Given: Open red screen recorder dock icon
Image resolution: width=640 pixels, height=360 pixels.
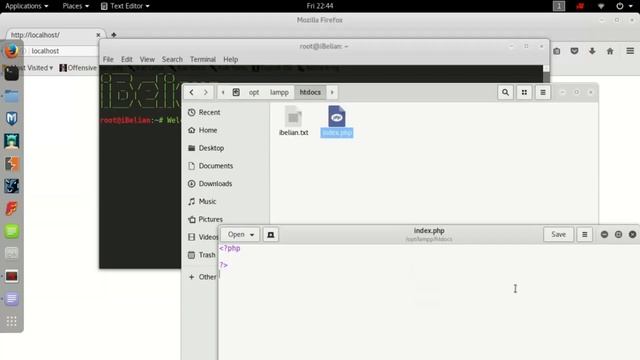Looking at the screenshot, I should [11, 276].
